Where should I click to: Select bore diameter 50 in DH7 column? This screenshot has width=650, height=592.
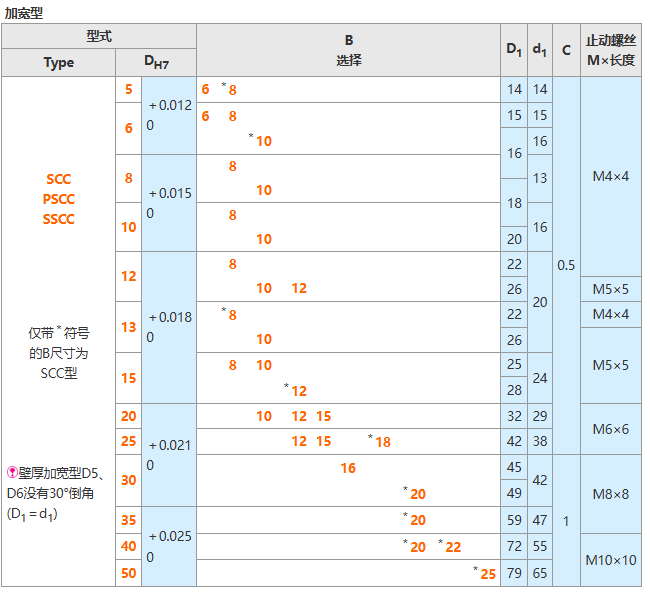(129, 573)
